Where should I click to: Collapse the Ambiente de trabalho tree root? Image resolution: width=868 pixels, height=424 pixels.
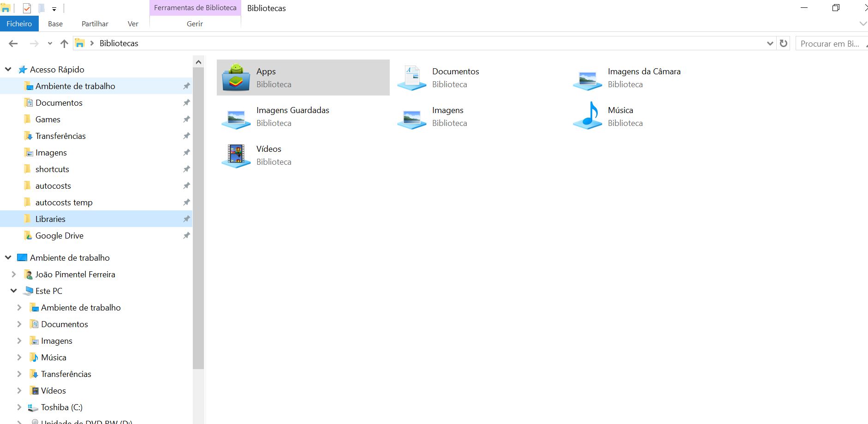[8, 258]
